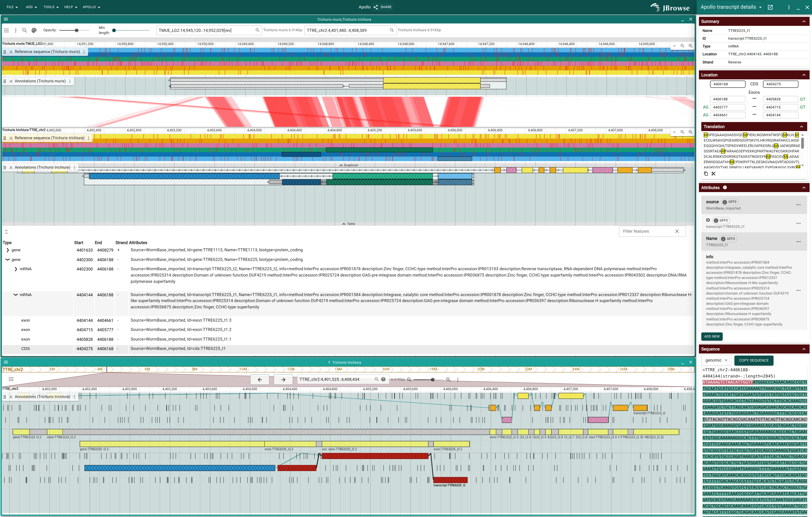
Task: Collapse the Table section of annotations
Action: (349, 224)
